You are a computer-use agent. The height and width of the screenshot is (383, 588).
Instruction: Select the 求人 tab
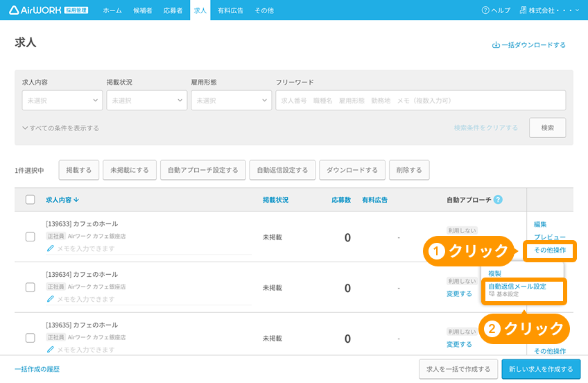pos(200,10)
